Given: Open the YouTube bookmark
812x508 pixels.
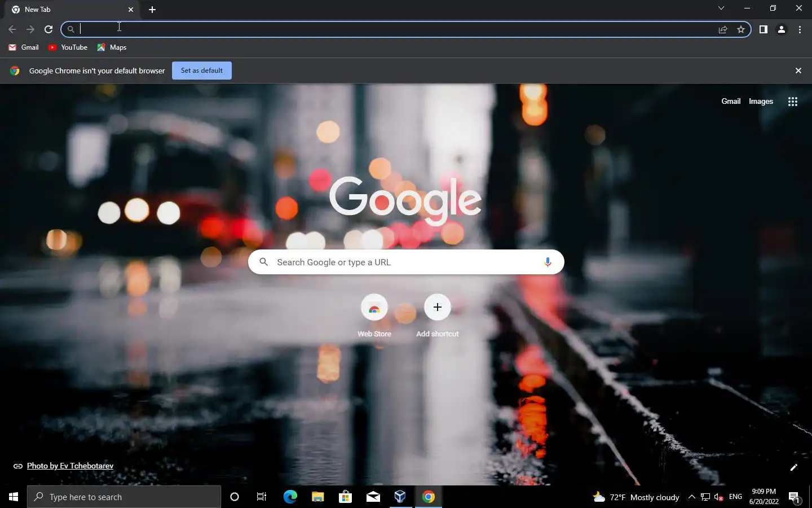Looking at the screenshot, I should tap(68, 47).
